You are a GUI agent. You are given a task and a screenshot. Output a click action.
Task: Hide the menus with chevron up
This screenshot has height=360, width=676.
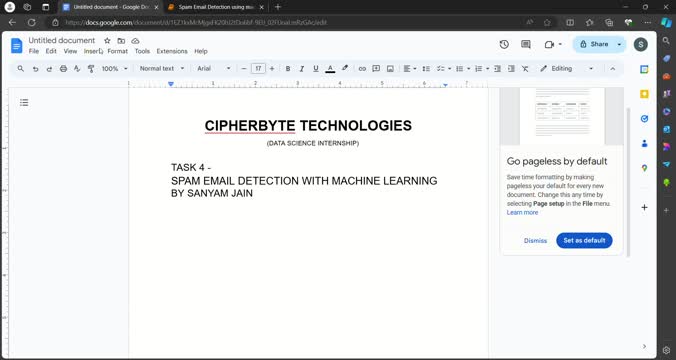(613, 69)
